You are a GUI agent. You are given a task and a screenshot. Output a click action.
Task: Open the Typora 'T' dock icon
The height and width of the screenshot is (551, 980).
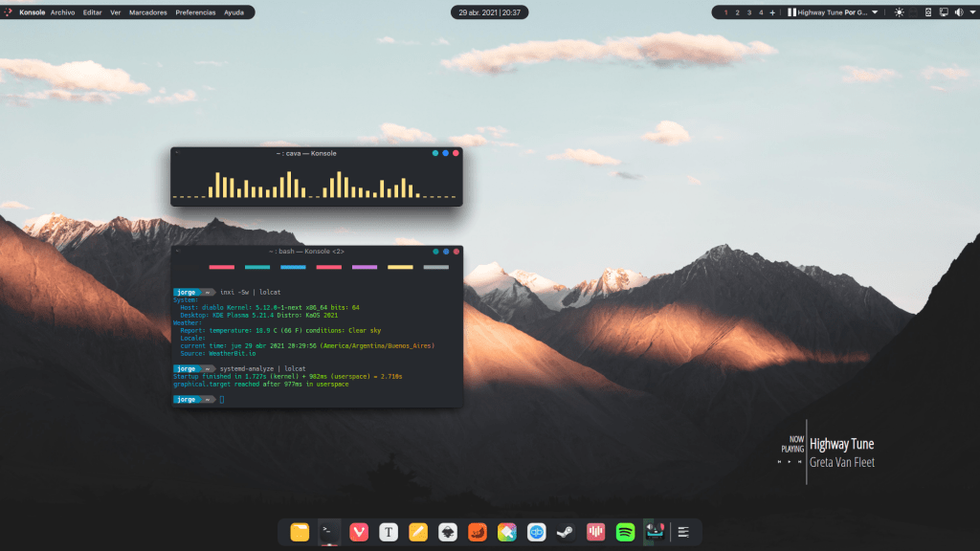(389, 532)
